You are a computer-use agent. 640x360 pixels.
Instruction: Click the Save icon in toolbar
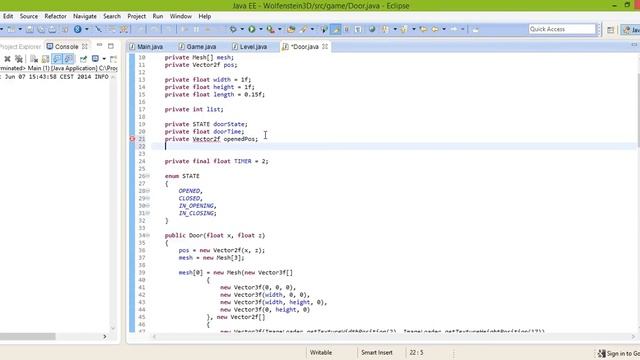tap(30, 29)
